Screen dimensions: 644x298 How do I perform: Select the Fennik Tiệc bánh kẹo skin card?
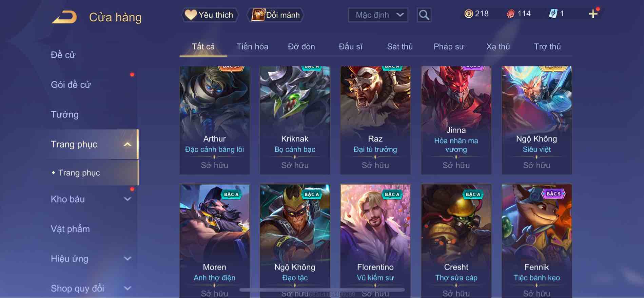click(x=536, y=241)
